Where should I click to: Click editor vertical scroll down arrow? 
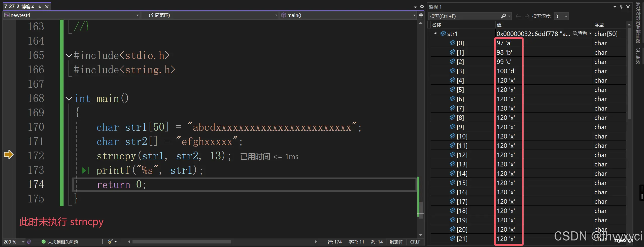420,235
